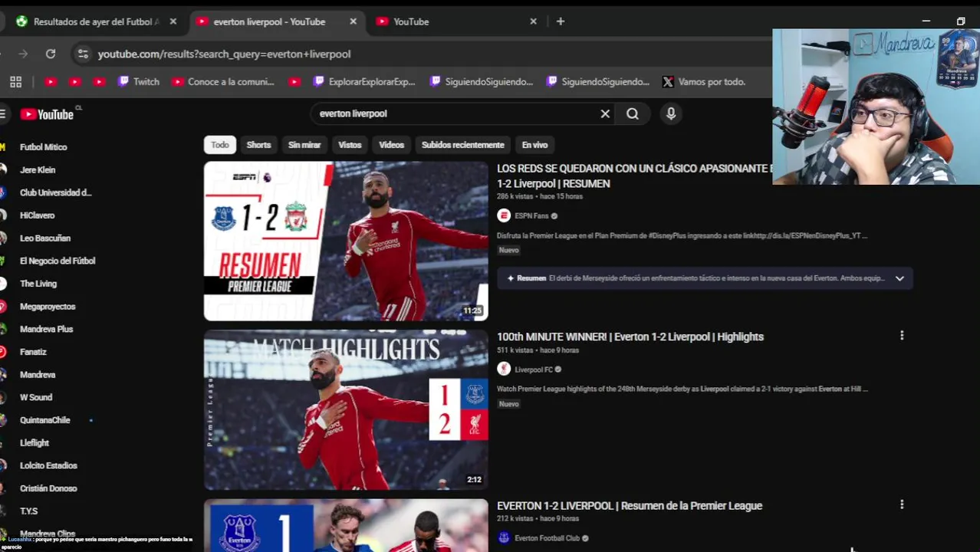
Task: Click the magnifier search button
Action: click(633, 113)
